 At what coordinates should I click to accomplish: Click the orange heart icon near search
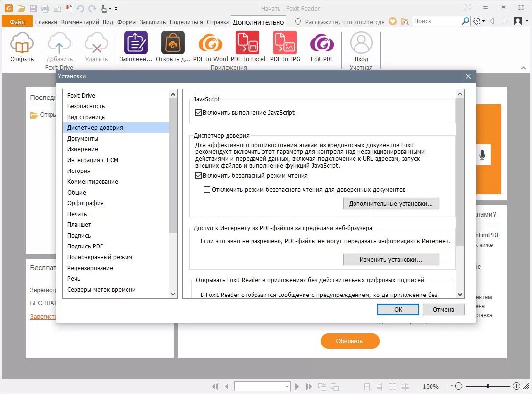click(x=393, y=21)
